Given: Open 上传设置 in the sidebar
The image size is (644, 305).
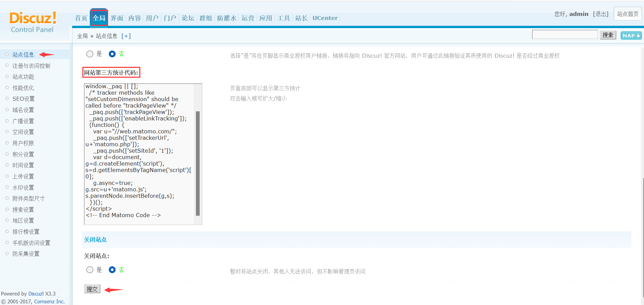Looking at the screenshot, I should (x=23, y=176).
